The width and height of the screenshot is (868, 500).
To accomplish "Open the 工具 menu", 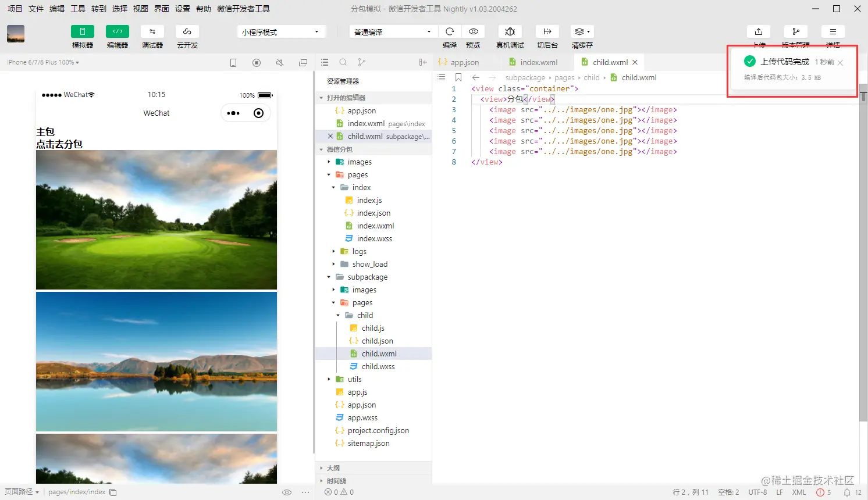I will 78,9.
